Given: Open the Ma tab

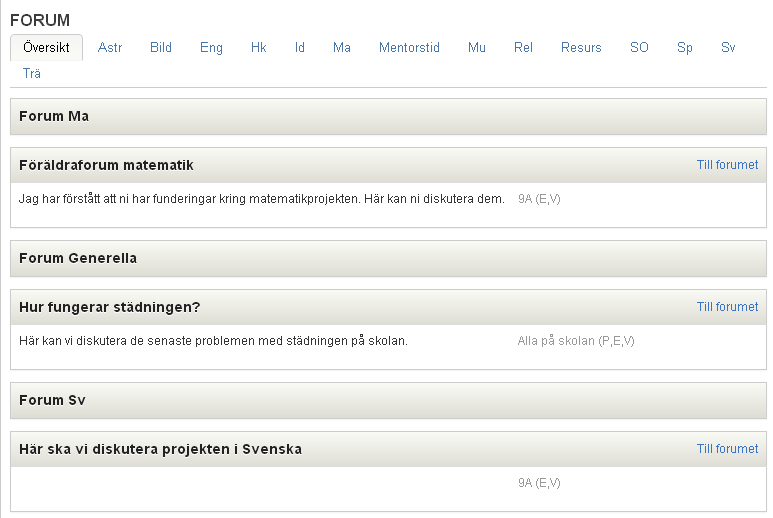Looking at the screenshot, I should (x=342, y=48).
